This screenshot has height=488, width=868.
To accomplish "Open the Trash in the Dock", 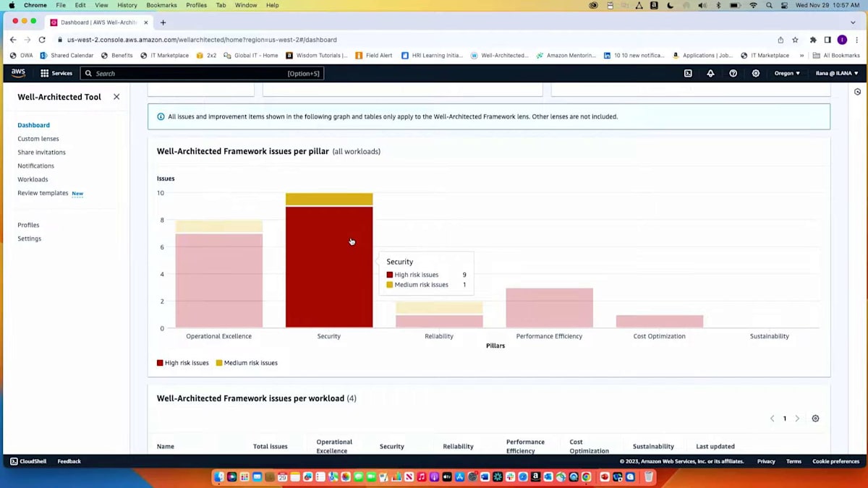I will point(649,476).
